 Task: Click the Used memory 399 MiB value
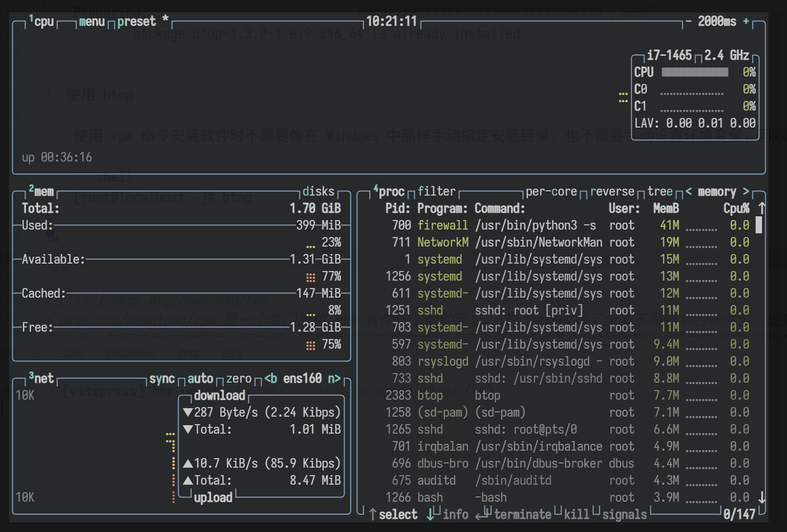(319, 225)
